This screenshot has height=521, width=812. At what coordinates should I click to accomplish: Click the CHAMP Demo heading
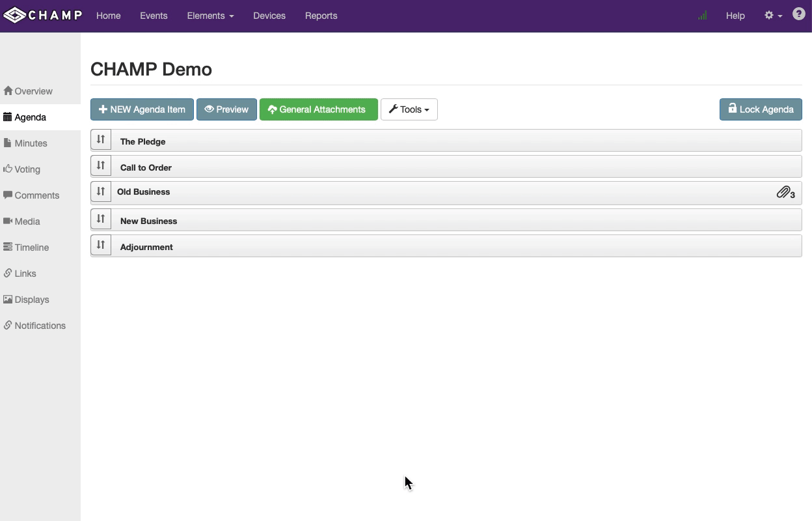pos(151,70)
